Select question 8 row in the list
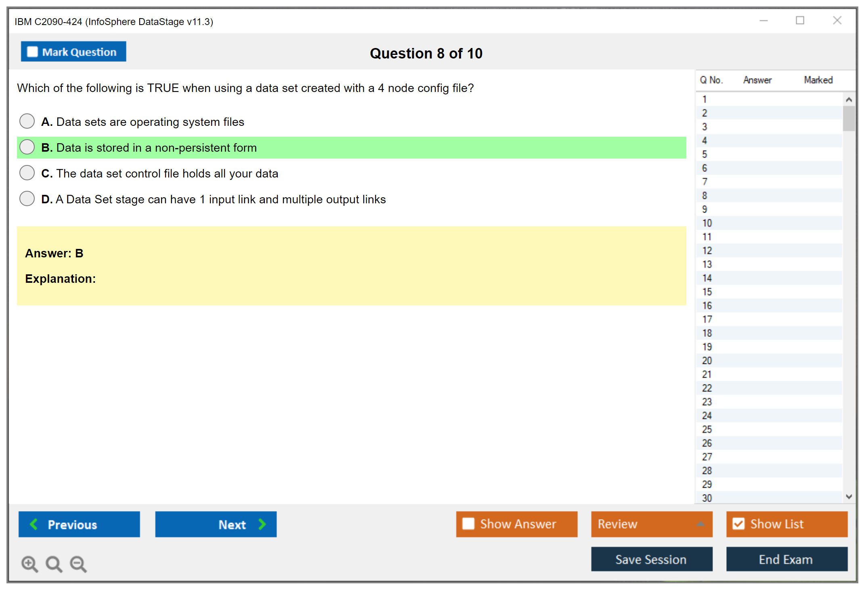868x593 pixels. tap(704, 196)
